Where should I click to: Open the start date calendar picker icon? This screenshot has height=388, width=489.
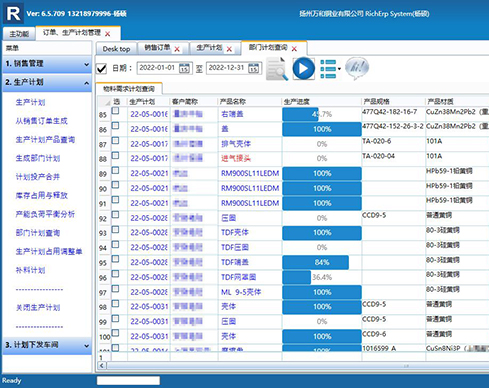pyautogui.click(x=184, y=68)
